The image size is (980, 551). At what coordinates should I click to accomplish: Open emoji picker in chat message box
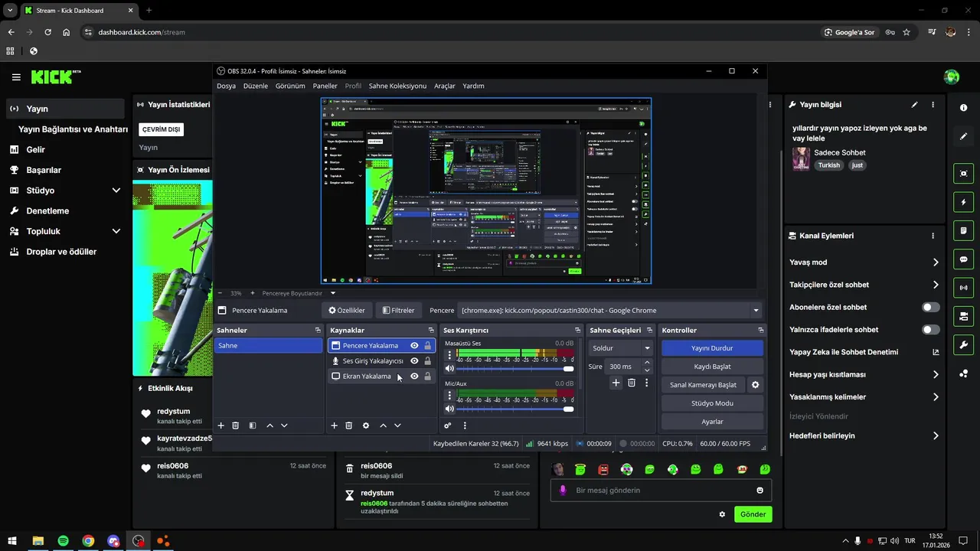tap(760, 491)
